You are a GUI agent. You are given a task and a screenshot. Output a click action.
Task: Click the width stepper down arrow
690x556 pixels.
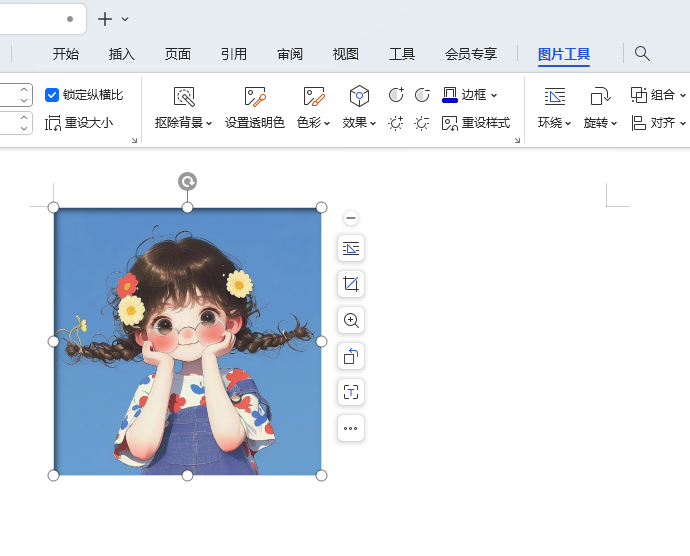click(24, 129)
